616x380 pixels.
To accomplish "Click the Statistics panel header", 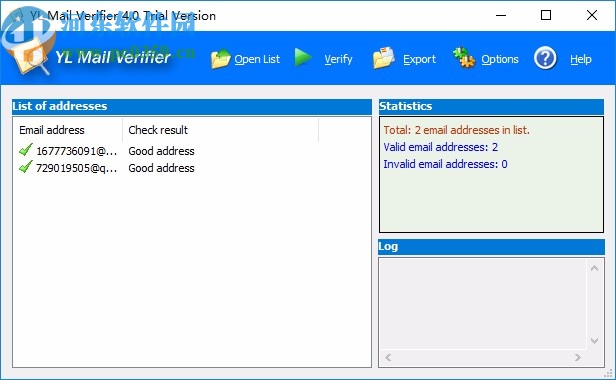I will pos(491,106).
